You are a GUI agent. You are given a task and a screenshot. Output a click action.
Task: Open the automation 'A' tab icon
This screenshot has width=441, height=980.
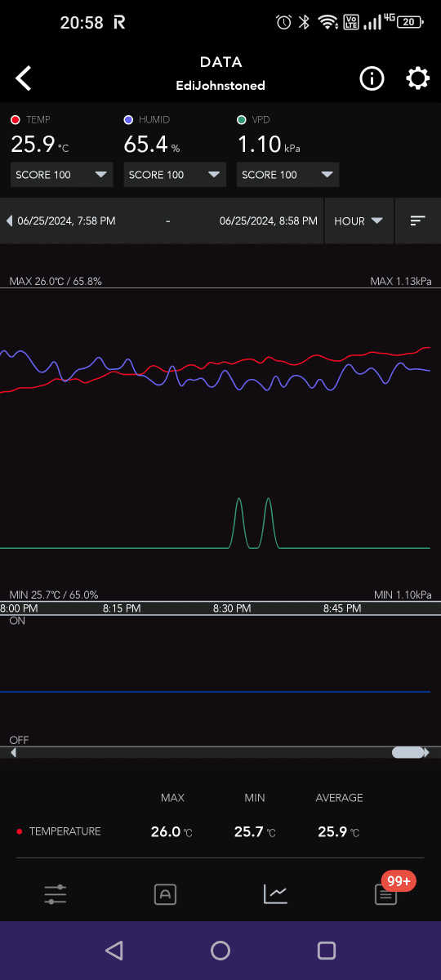pyautogui.click(x=165, y=894)
